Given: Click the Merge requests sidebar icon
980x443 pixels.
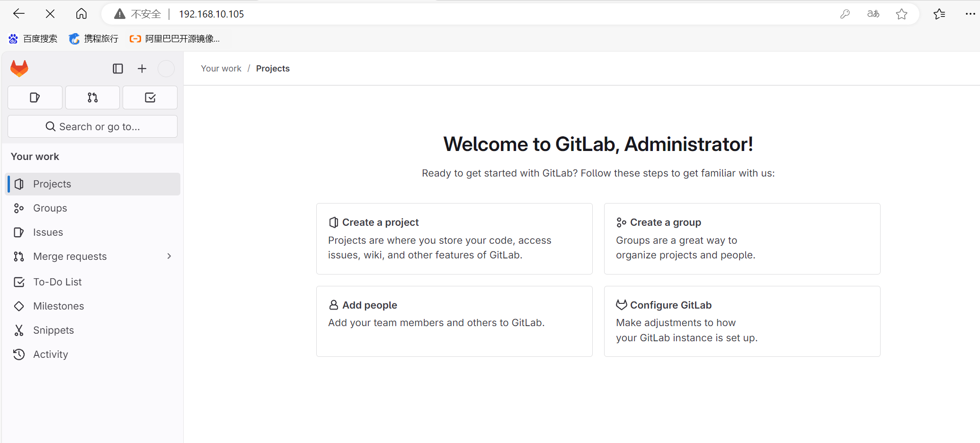Looking at the screenshot, I should [x=19, y=257].
